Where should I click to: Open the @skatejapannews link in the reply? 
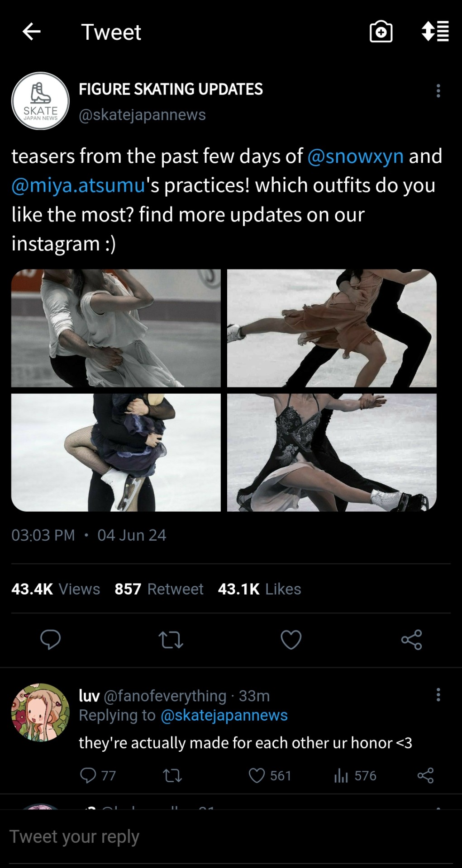(x=224, y=715)
